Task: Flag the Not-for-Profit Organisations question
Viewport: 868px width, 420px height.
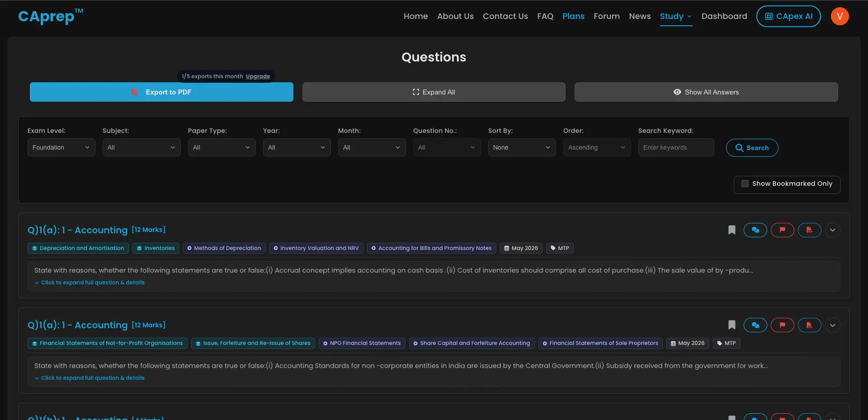Action: tap(783, 325)
